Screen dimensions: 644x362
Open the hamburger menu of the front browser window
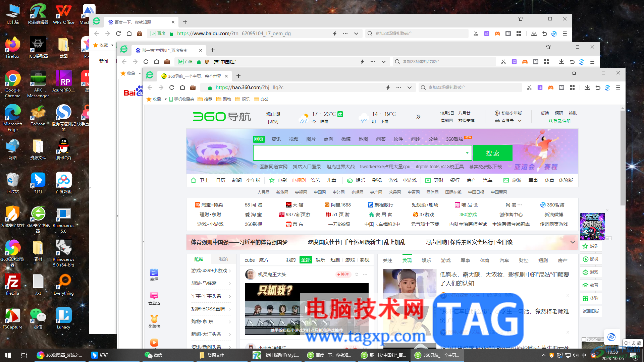[618, 87]
